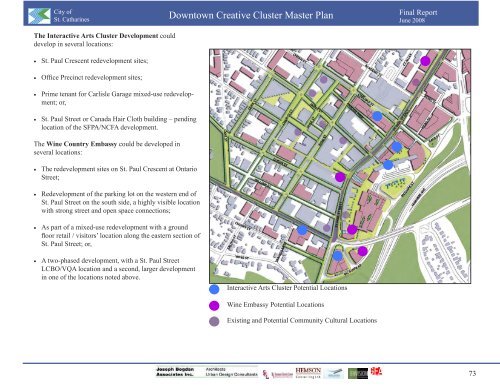This screenshot has width=500, height=386.
Task: Click the Downtown Creative Cluster Master Plan title
Action: (x=251, y=15)
